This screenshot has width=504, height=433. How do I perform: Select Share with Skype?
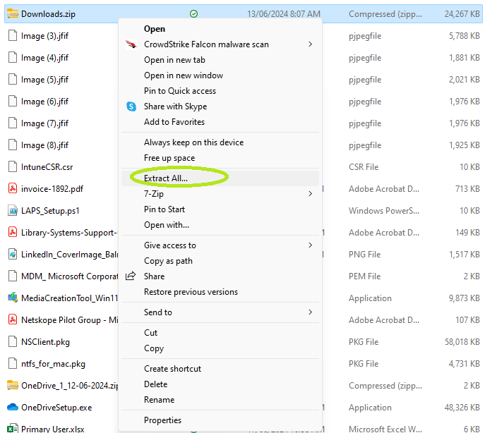click(176, 106)
